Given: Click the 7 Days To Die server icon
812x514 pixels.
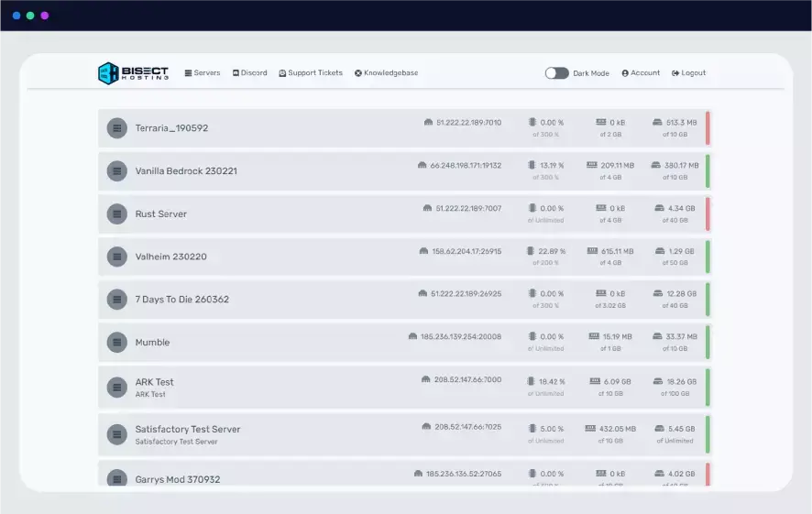Looking at the screenshot, I should 117,300.
